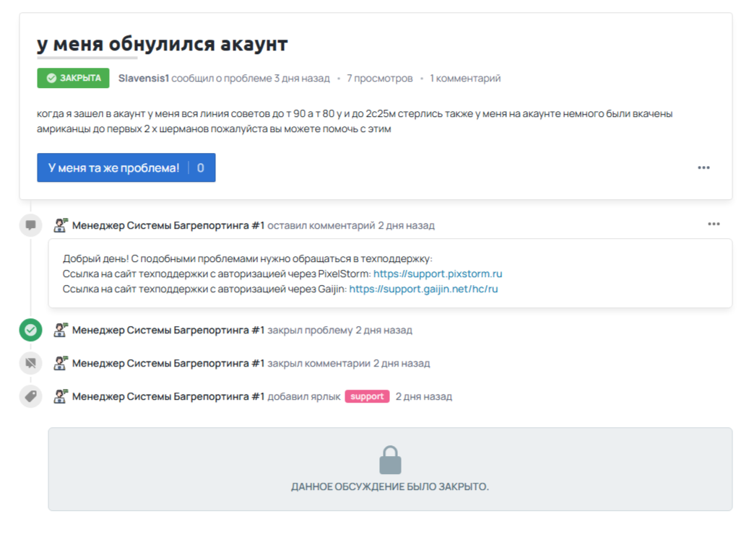Open the support.pixstorm.ru link
Screen dimensions: 749x560
pos(438,274)
